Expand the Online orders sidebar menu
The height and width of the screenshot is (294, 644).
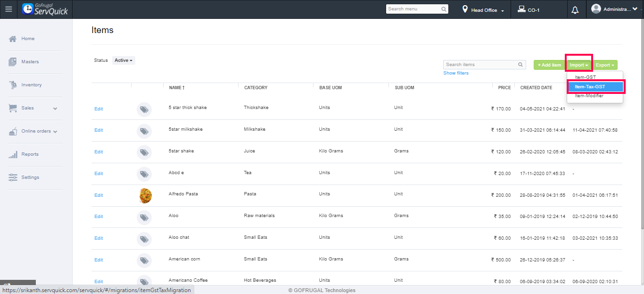click(x=55, y=131)
